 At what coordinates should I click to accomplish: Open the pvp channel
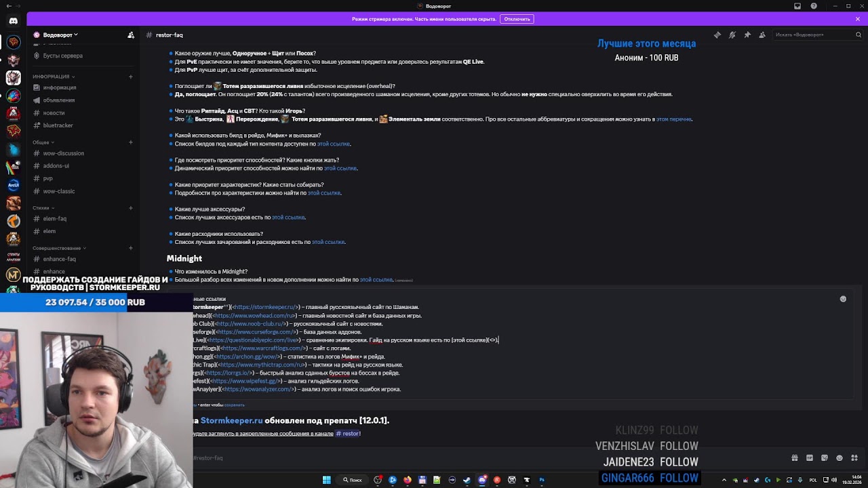click(47, 178)
